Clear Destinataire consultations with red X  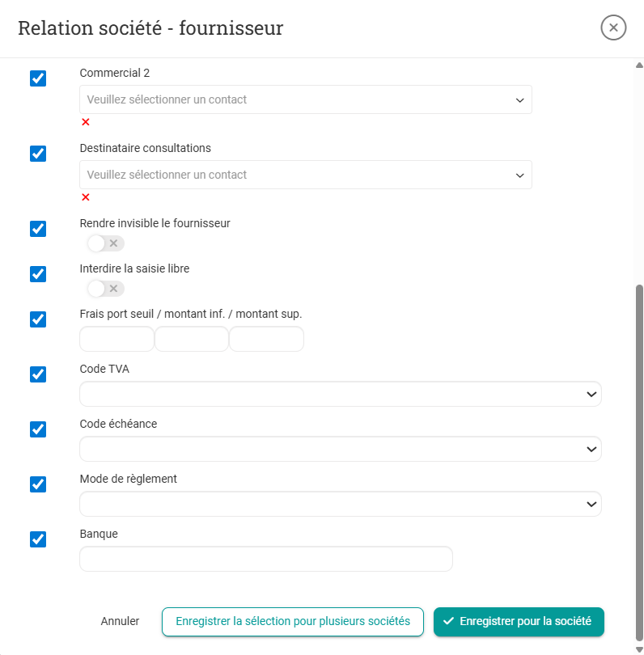point(86,197)
